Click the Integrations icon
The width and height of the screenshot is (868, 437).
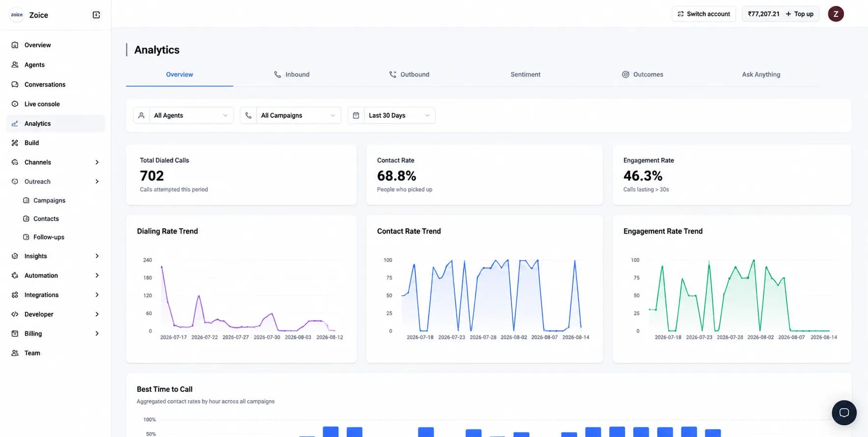[x=15, y=295]
